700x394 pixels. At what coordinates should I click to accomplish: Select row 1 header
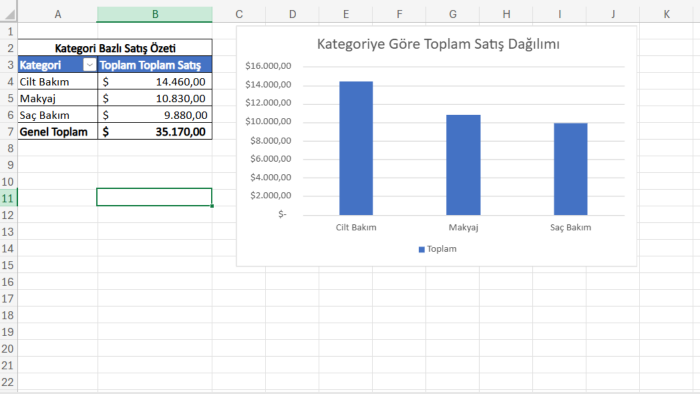[9, 32]
